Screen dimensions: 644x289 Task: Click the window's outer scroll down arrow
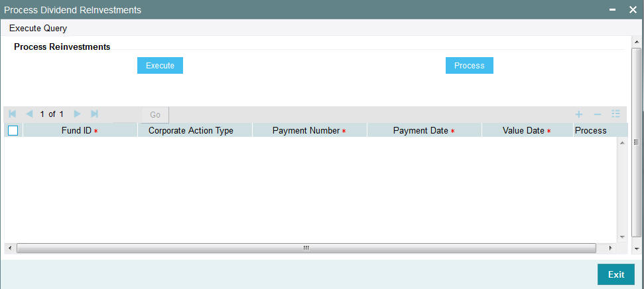pyautogui.click(x=636, y=248)
